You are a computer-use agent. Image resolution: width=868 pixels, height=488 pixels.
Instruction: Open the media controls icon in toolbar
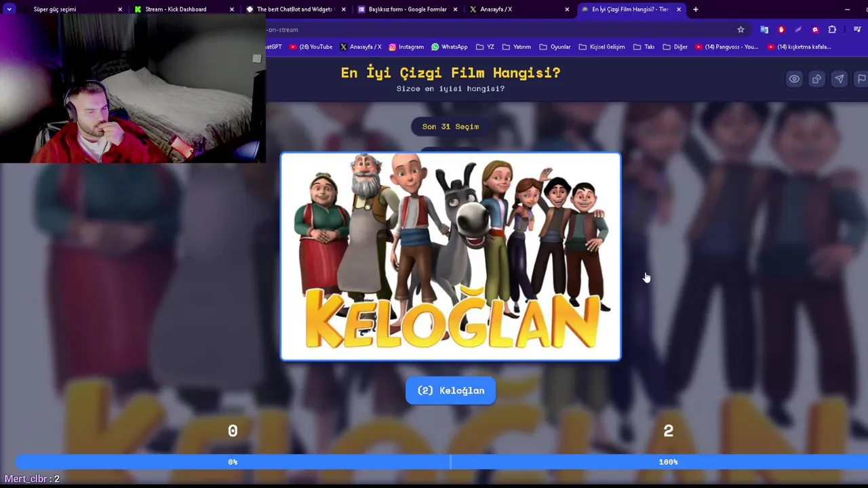(x=857, y=29)
